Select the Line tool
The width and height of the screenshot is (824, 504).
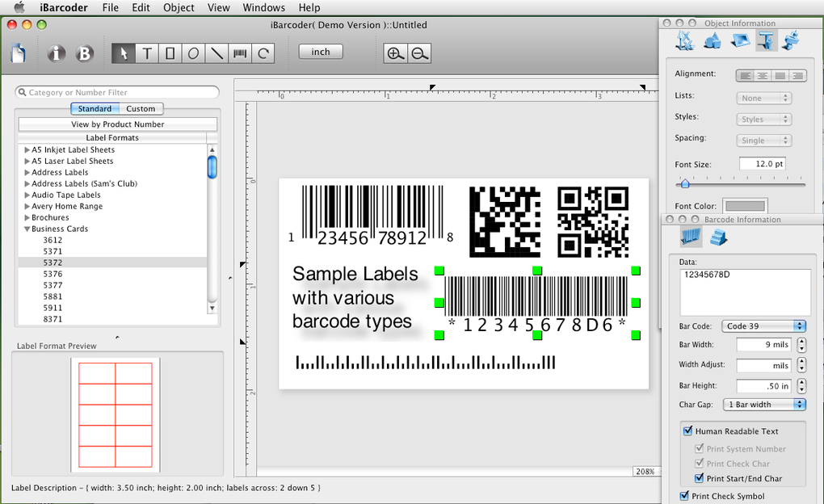pyautogui.click(x=217, y=53)
